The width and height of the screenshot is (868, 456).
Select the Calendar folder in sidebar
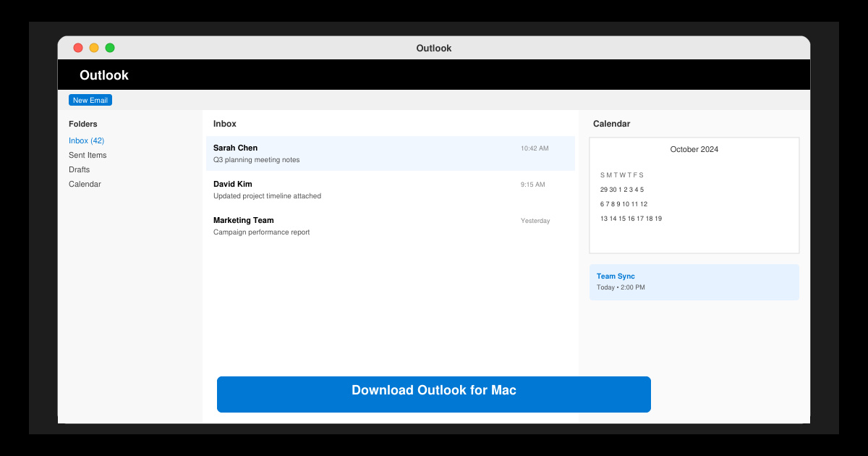[x=85, y=184]
